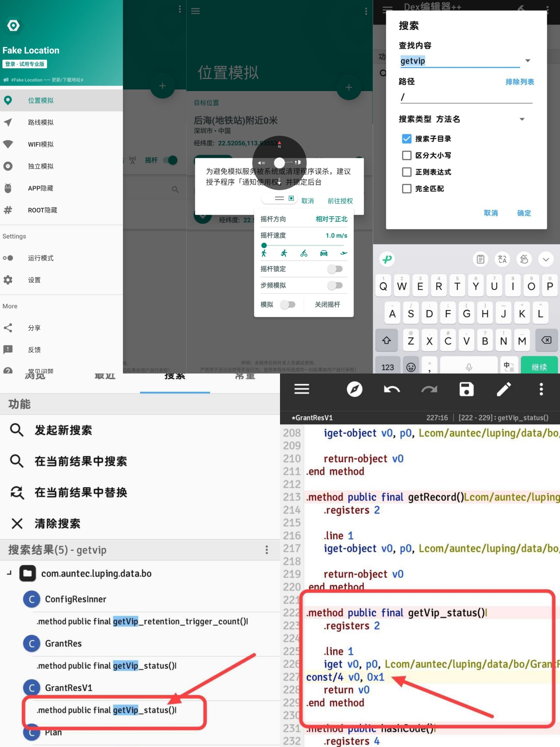Click the save icon in DEX editor toolbar
Image resolution: width=560 pixels, height=747 pixels.
coord(466,389)
